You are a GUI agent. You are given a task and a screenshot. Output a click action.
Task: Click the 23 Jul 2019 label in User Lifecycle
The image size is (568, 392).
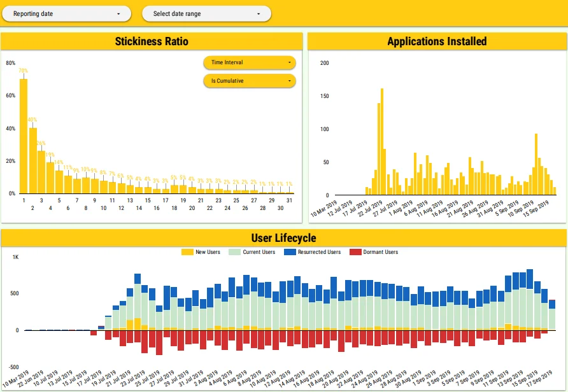(x=132, y=379)
